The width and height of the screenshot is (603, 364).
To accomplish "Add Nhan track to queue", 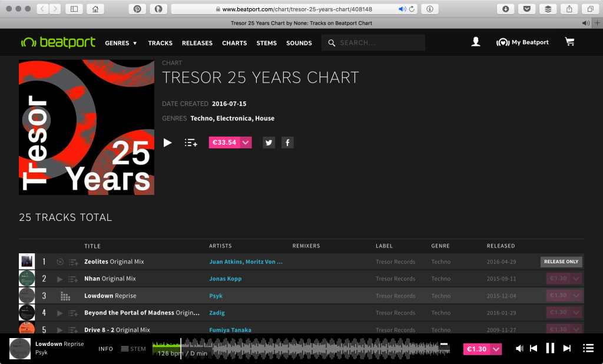I will click(73, 279).
